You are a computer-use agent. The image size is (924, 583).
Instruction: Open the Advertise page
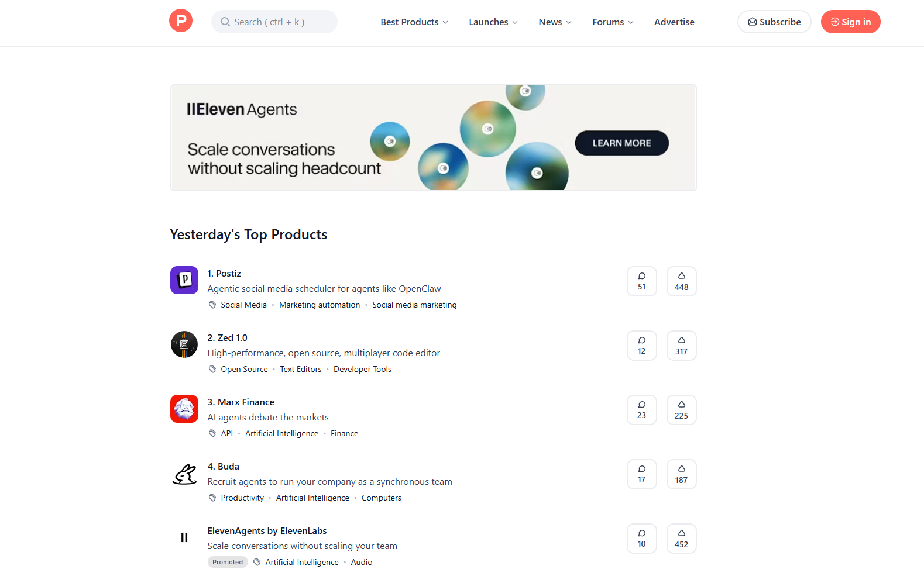coord(674,22)
